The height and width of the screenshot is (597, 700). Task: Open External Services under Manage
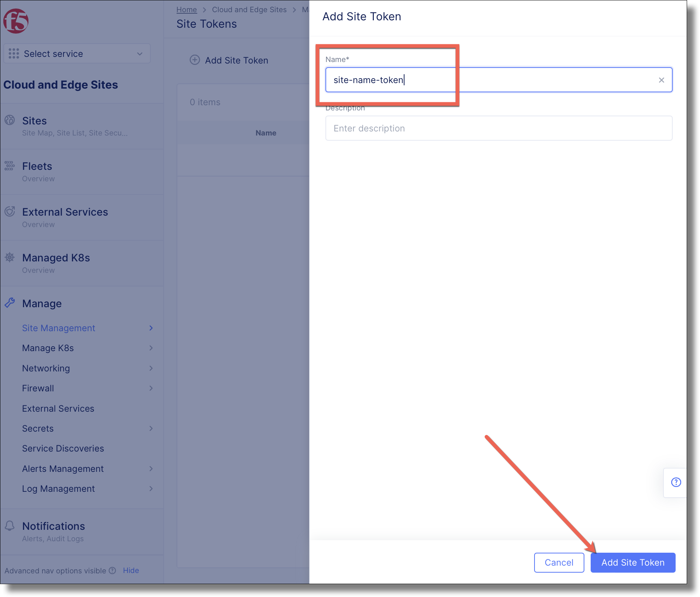[x=58, y=409]
